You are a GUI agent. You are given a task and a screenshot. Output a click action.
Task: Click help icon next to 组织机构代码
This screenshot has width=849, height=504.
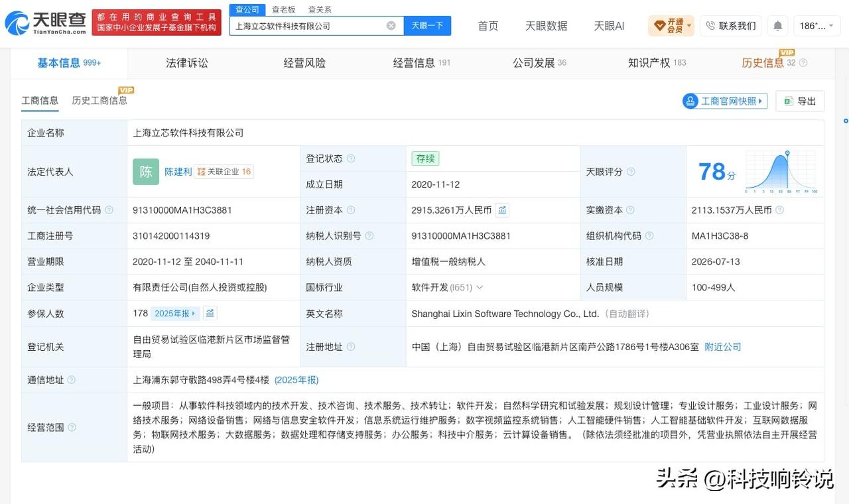[649, 236]
